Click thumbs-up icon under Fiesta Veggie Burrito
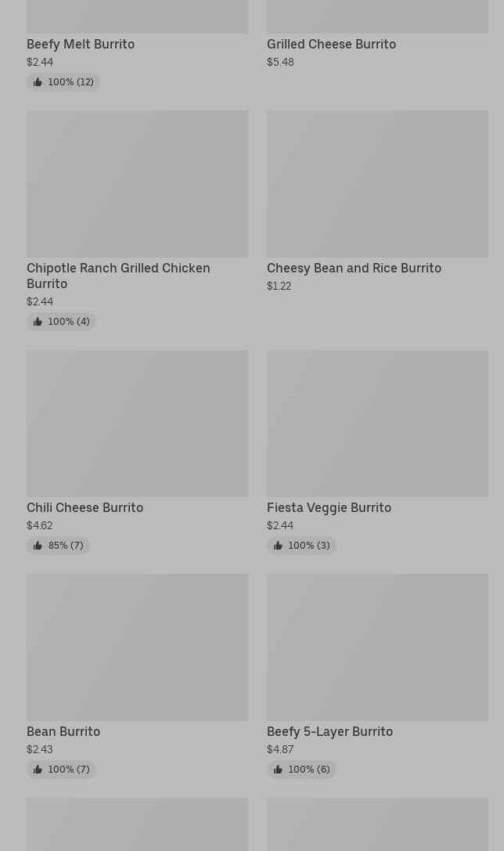This screenshot has height=851, width=504. (x=278, y=546)
